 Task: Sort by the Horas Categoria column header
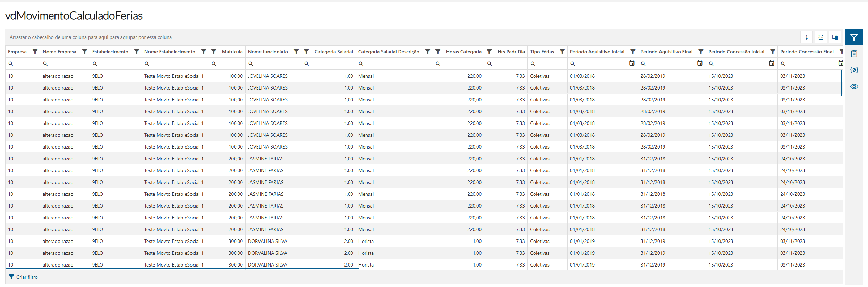[x=463, y=52]
